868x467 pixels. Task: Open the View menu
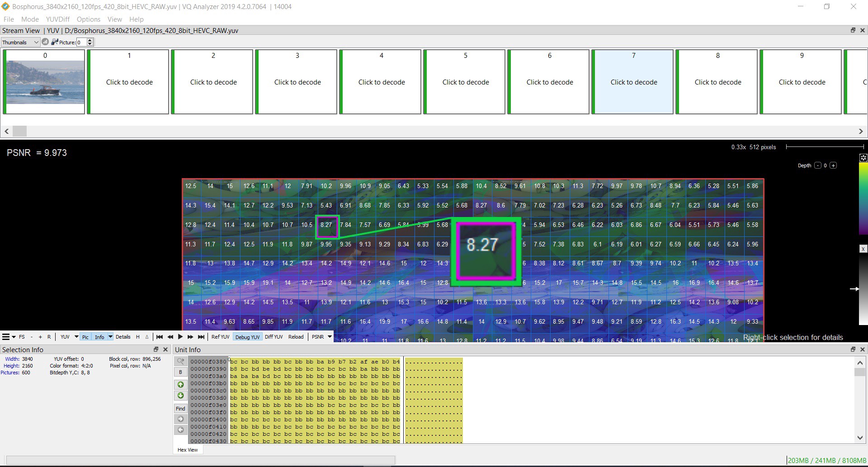point(114,19)
